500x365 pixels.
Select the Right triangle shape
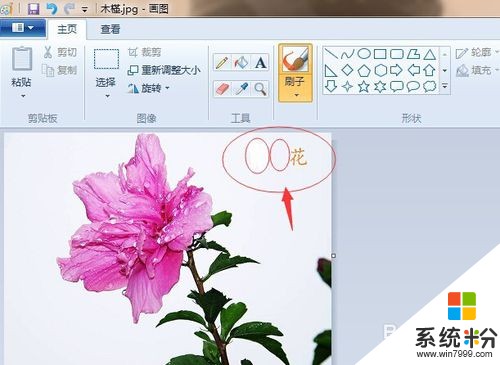331,70
